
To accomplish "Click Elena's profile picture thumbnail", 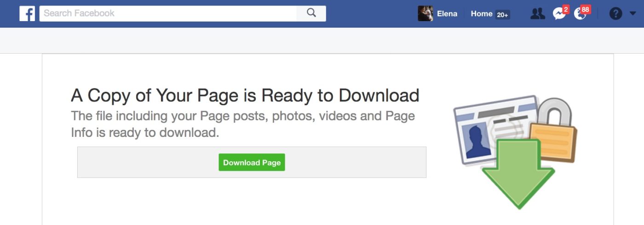I will coord(425,14).
